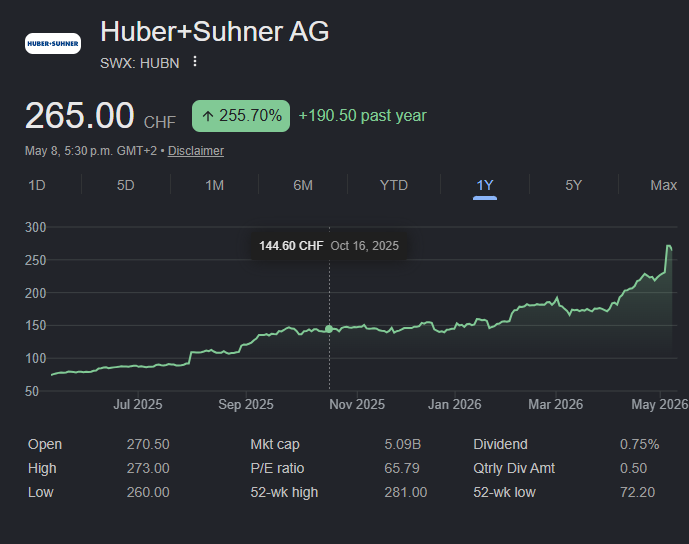
Task: Click the 50 y-axis label
Action: click(32, 391)
